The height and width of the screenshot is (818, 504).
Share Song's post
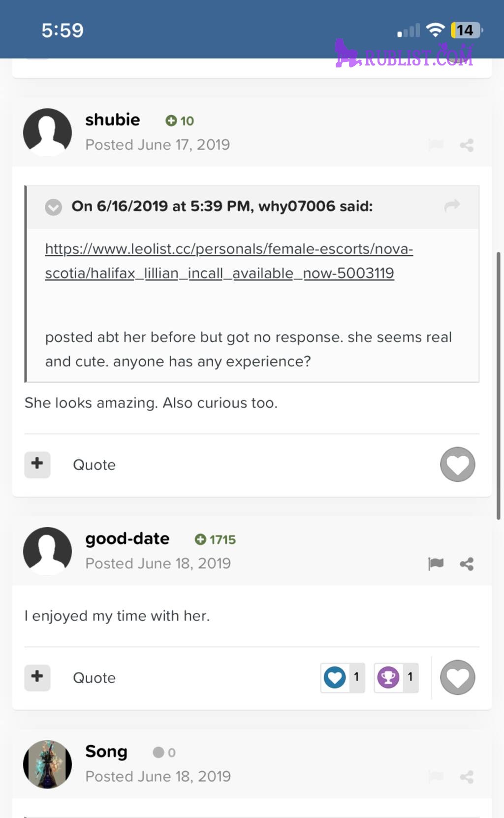tap(467, 777)
